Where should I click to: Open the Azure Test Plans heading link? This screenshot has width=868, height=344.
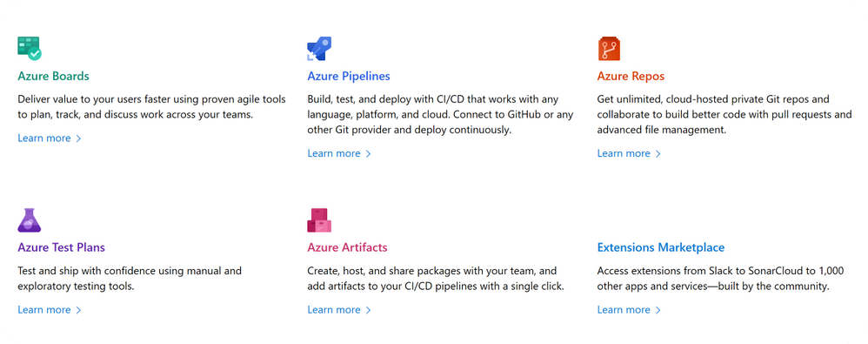(62, 247)
